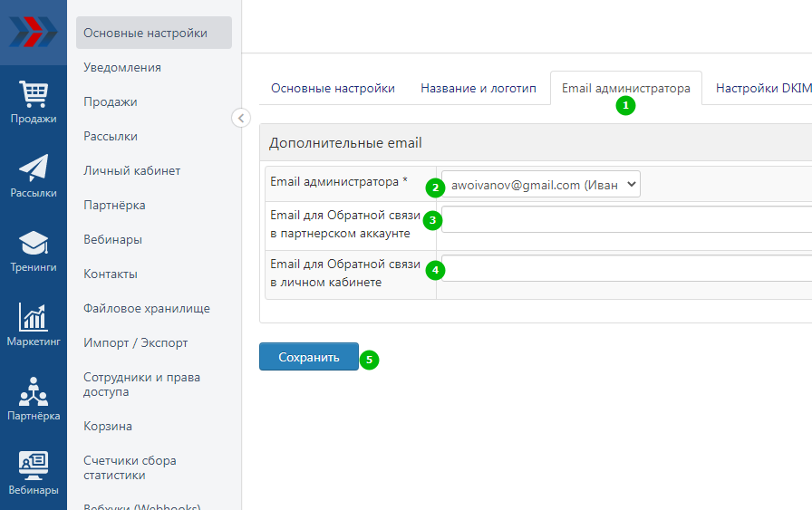This screenshot has height=510, width=812.
Task: Click личный кабинет feedback email field
Action: click(x=625, y=269)
